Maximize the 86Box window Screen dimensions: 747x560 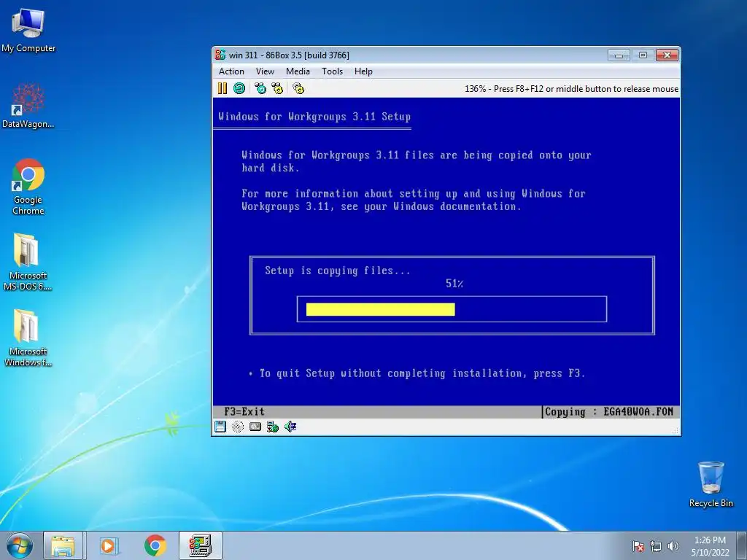coord(643,55)
